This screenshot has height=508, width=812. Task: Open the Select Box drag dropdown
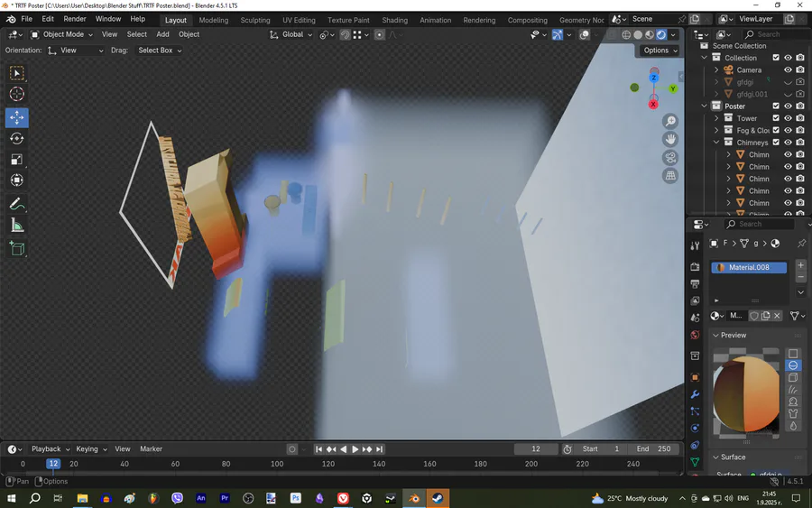(x=160, y=51)
